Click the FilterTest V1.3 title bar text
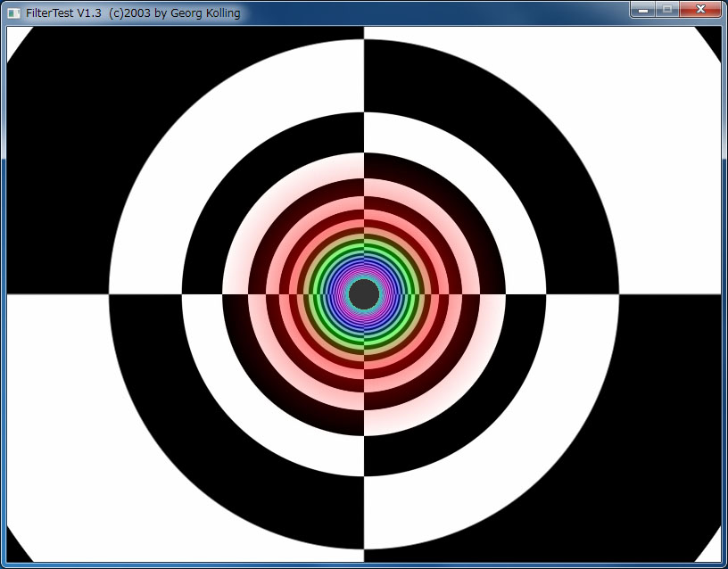The width and height of the screenshot is (728, 569). point(133,12)
